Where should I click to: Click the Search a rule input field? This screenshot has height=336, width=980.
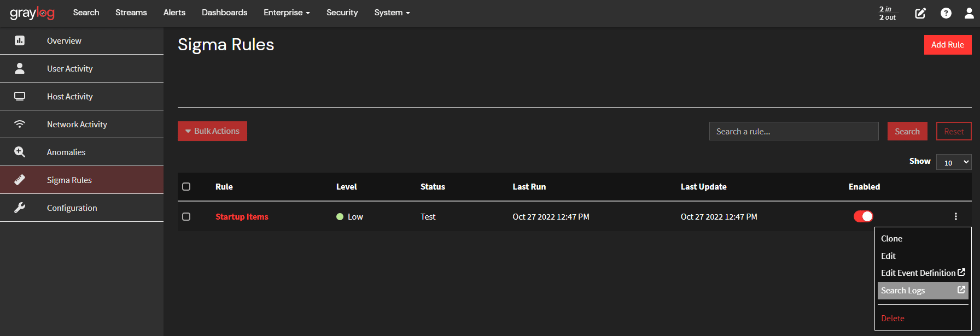coord(794,132)
